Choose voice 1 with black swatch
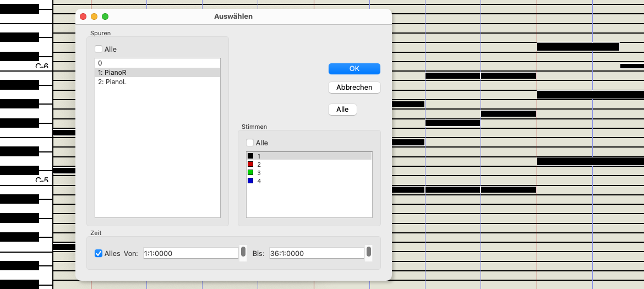The image size is (644, 289). tap(308, 156)
